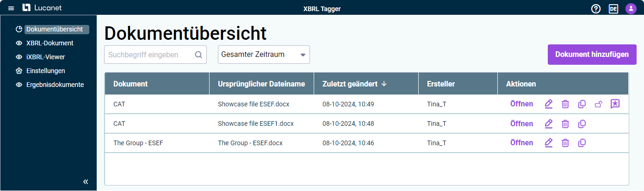Delete the Showcase file ESEF1.docx document
This screenshot has width=644, height=191.
coord(565,123)
